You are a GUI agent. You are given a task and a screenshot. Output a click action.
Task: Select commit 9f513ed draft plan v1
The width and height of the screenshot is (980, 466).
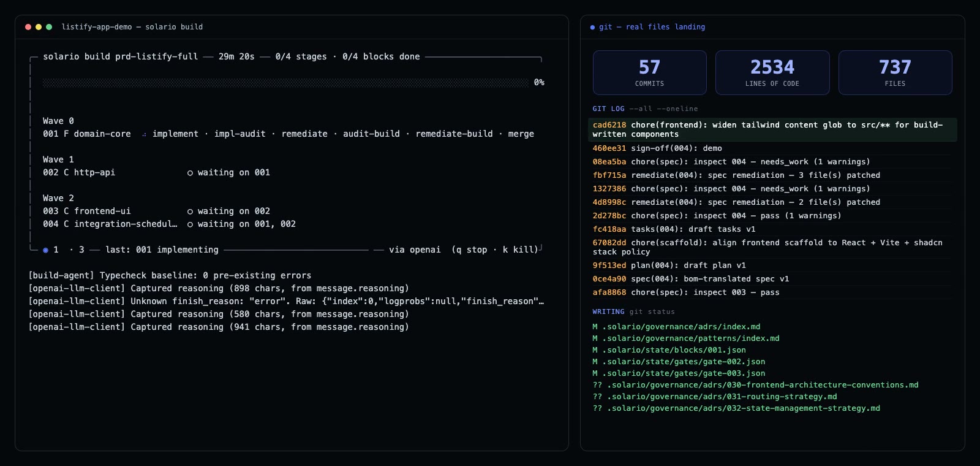tap(772, 265)
